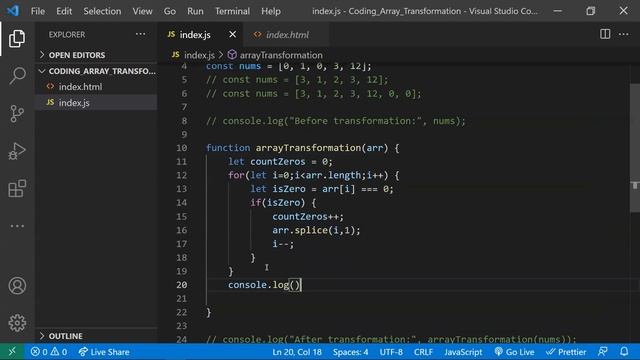Image resolution: width=640 pixels, height=360 pixels.
Task: Click line number 10 in gutter
Action: (182, 148)
